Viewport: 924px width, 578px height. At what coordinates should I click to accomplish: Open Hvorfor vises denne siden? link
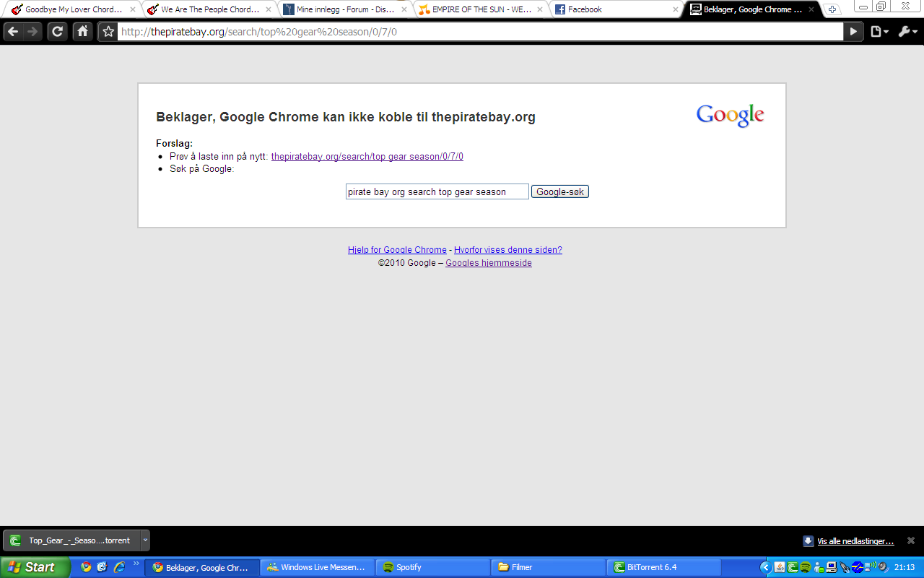[x=508, y=250]
